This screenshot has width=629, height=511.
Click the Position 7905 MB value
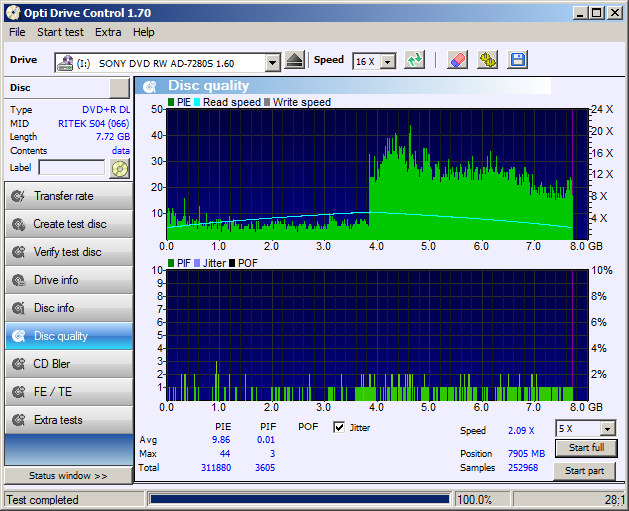[526, 454]
